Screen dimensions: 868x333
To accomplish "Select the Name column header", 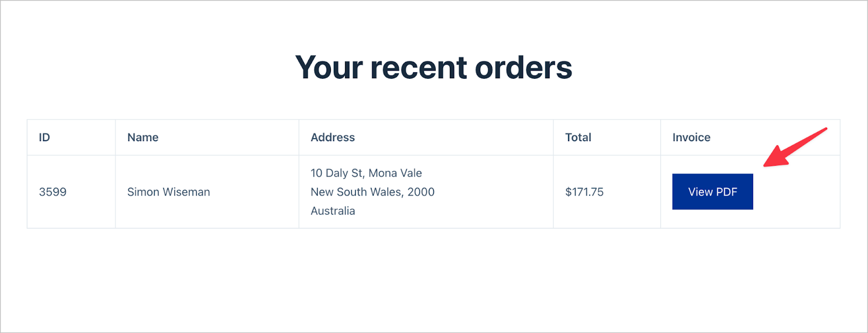I will 143,137.
